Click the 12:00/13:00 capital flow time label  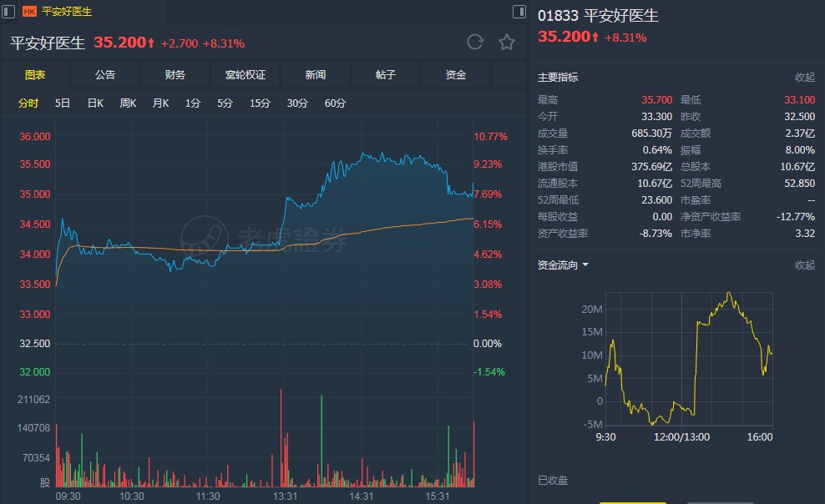click(x=682, y=437)
